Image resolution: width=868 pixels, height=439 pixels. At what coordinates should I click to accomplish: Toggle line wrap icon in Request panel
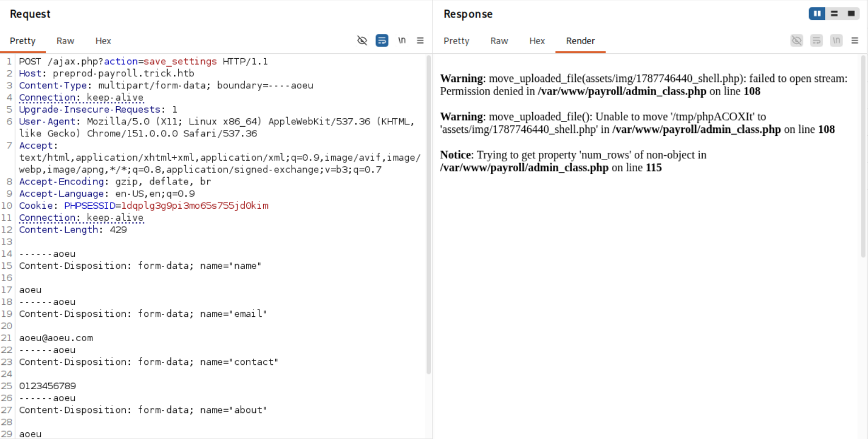tap(382, 41)
